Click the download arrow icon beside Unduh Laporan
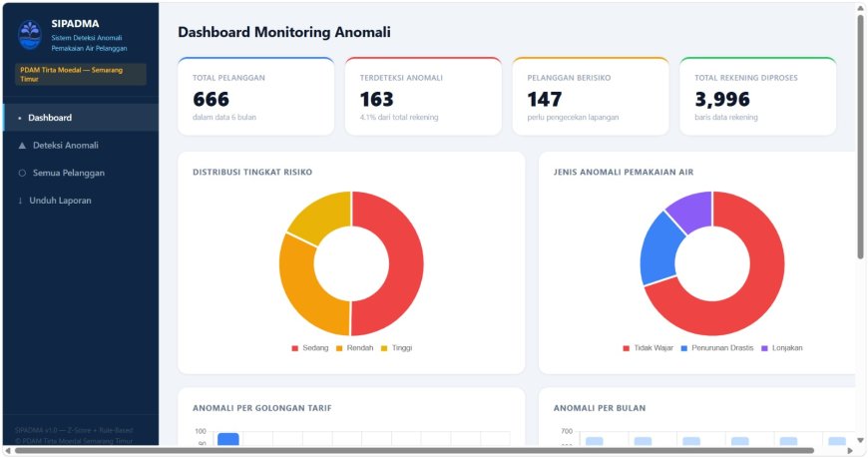 click(x=21, y=201)
